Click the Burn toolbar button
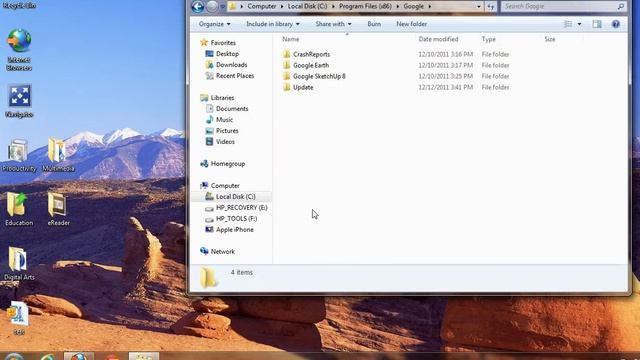 pyautogui.click(x=374, y=24)
